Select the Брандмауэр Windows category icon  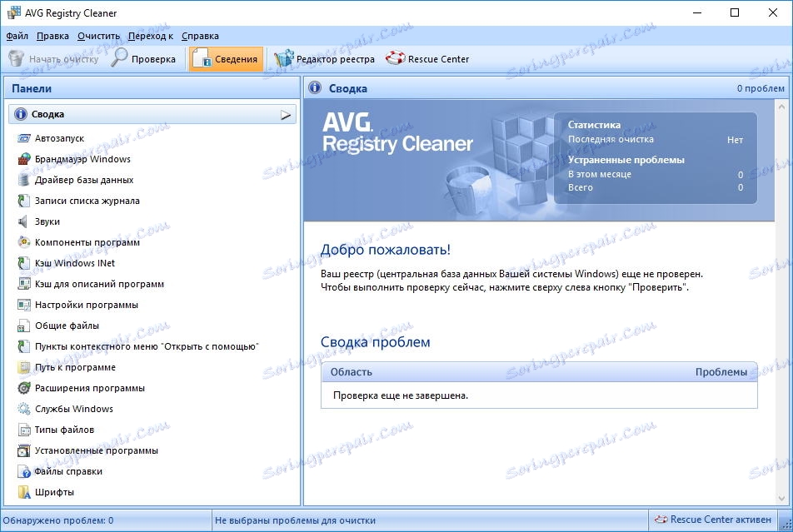coord(20,158)
